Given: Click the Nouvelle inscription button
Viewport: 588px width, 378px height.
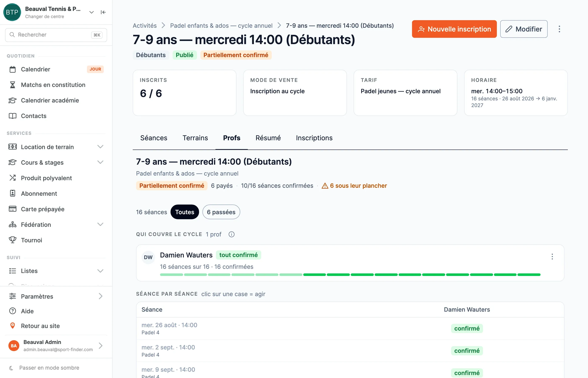Looking at the screenshot, I should 454,29.
